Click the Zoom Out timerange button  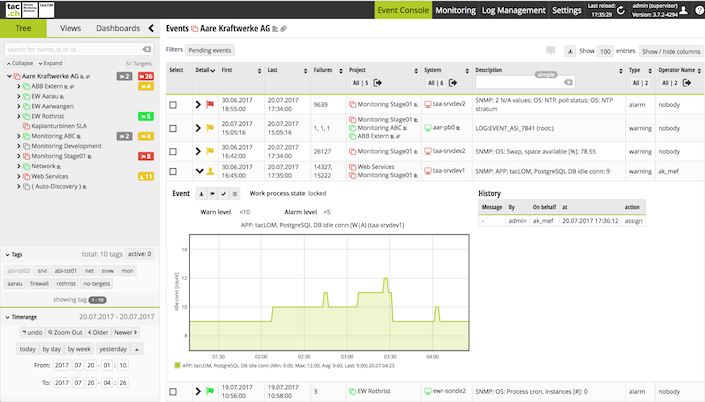(x=65, y=332)
